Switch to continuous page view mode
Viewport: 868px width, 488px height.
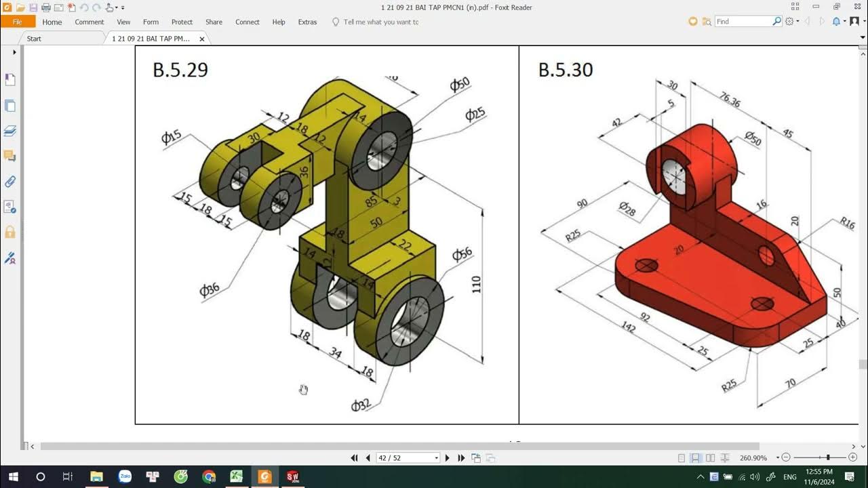pos(696,458)
